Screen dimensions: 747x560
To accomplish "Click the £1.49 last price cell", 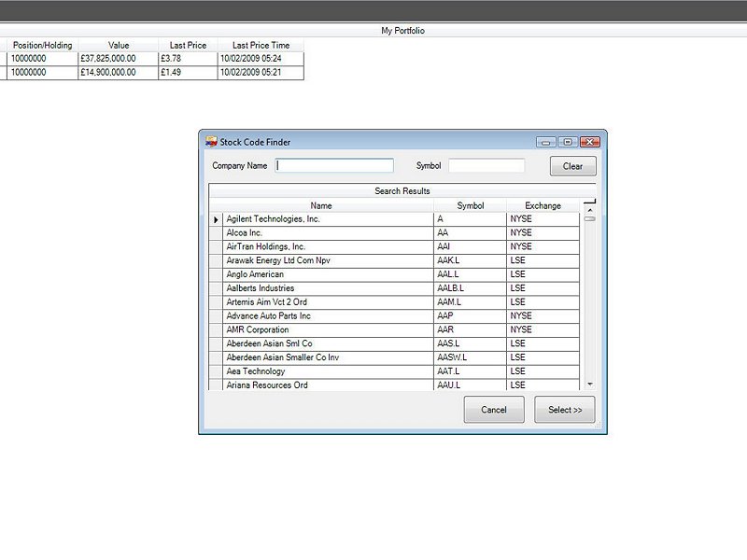I will 189,73.
